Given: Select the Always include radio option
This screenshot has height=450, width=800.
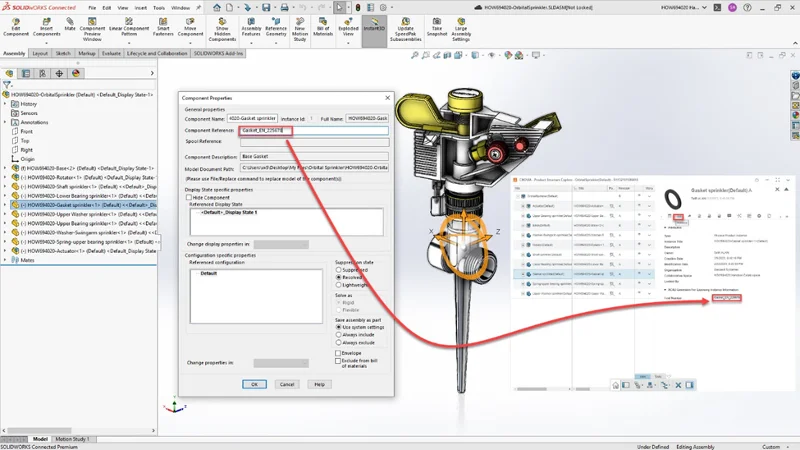Looking at the screenshot, I should [339, 334].
